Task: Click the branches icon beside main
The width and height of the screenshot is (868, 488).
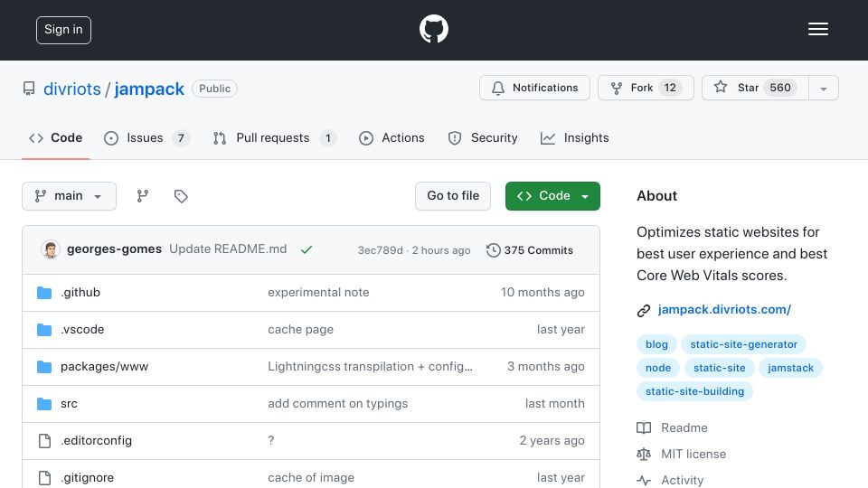Action: [143, 196]
